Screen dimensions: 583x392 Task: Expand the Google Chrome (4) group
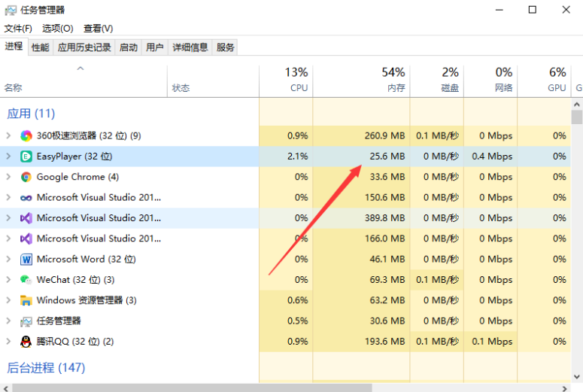tap(8, 177)
